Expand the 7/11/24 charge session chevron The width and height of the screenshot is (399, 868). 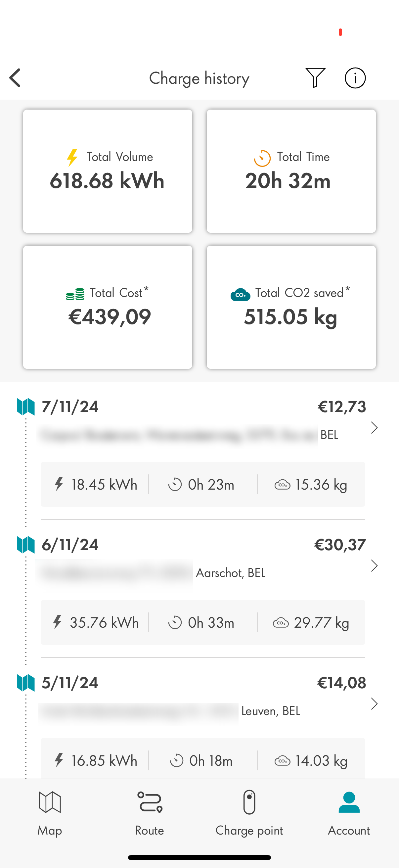tap(374, 428)
